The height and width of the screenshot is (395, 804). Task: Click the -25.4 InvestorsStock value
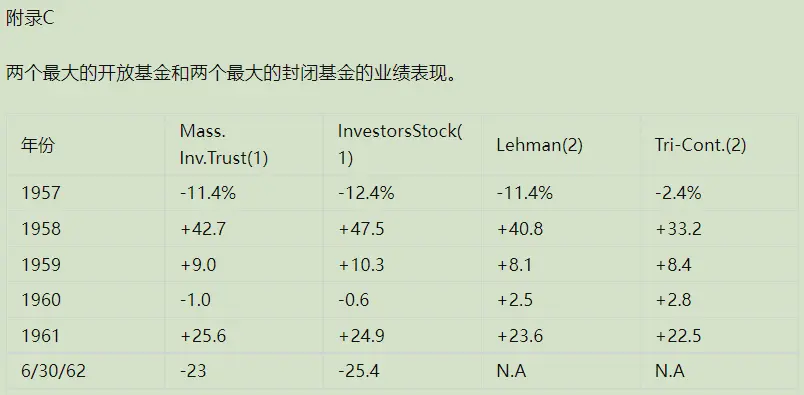359,371
